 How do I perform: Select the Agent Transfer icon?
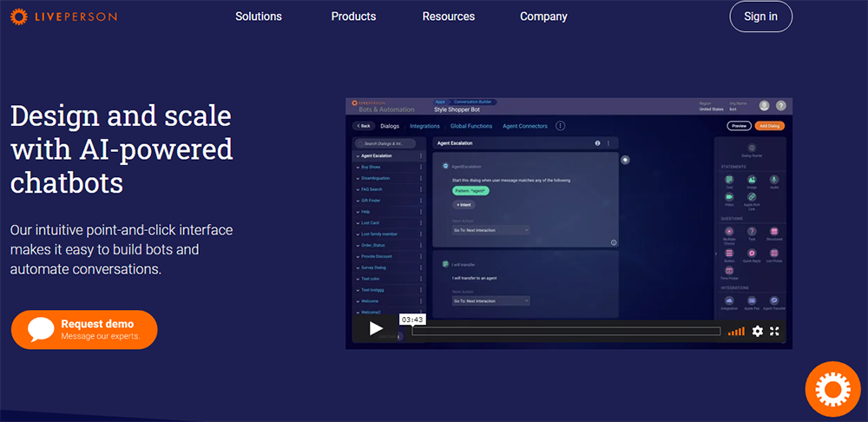pos(774,300)
